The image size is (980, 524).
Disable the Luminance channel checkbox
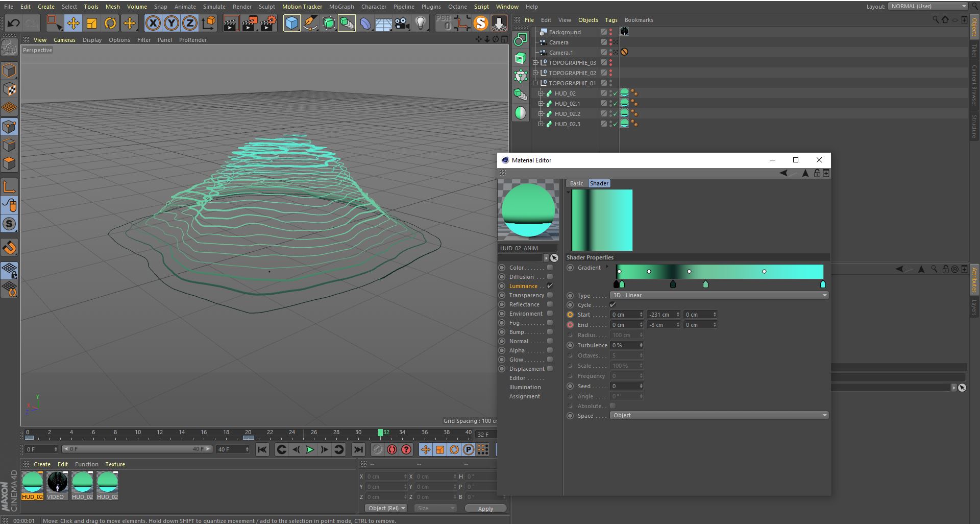(550, 286)
